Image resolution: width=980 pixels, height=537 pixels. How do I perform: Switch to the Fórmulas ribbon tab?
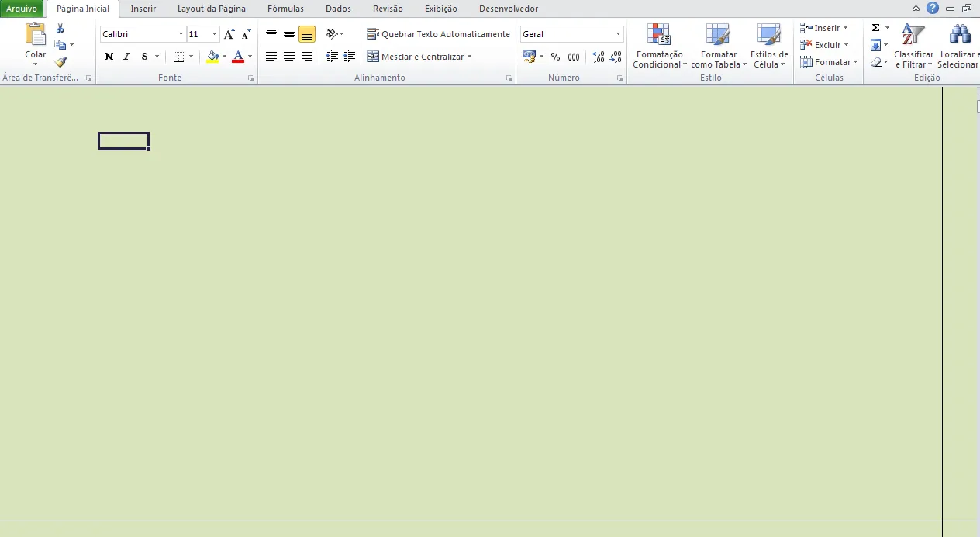click(x=285, y=9)
